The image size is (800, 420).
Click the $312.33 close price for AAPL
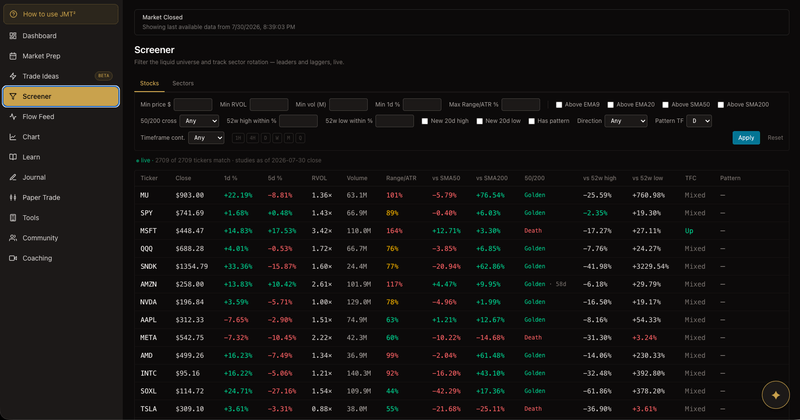coord(189,320)
